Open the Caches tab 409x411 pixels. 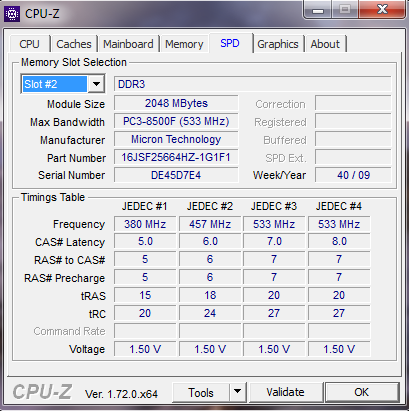(74, 44)
